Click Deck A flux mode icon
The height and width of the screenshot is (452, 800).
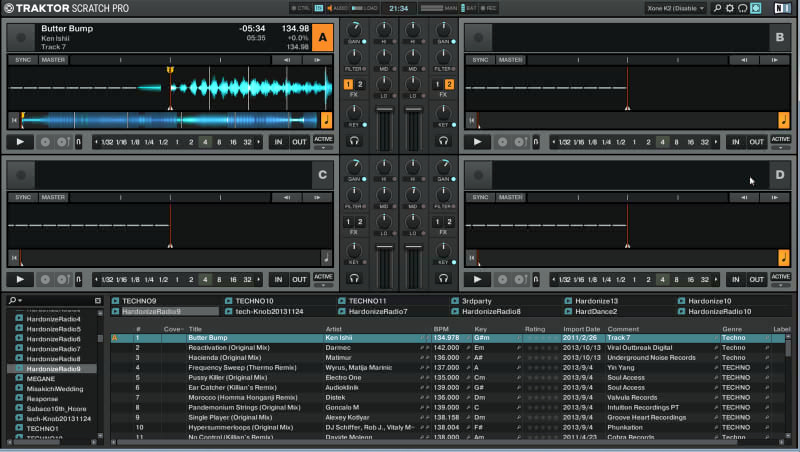pos(78,142)
